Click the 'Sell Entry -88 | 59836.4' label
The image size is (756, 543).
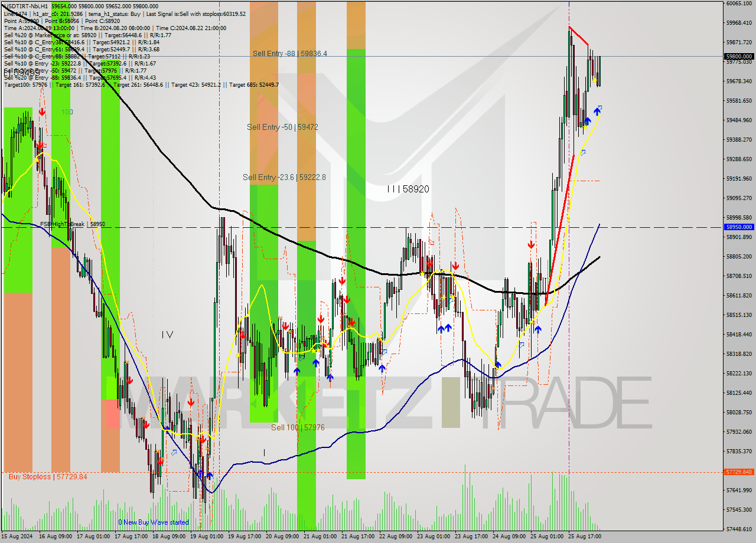[290, 54]
